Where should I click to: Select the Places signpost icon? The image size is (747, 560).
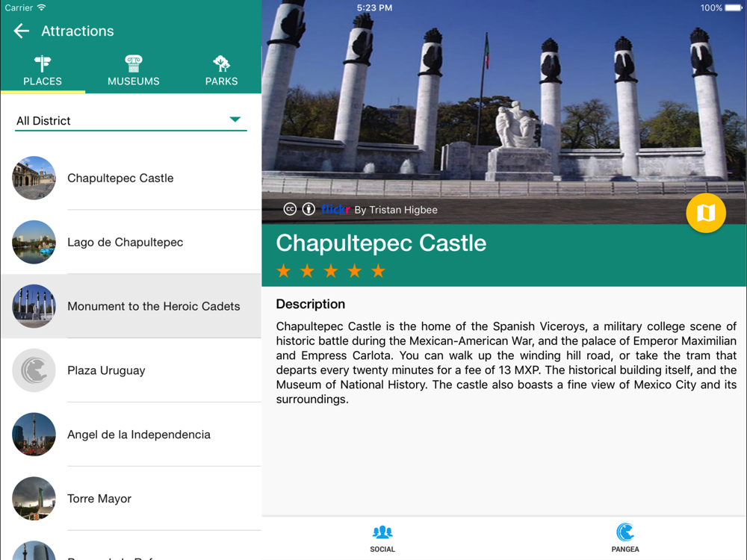pos(43,63)
